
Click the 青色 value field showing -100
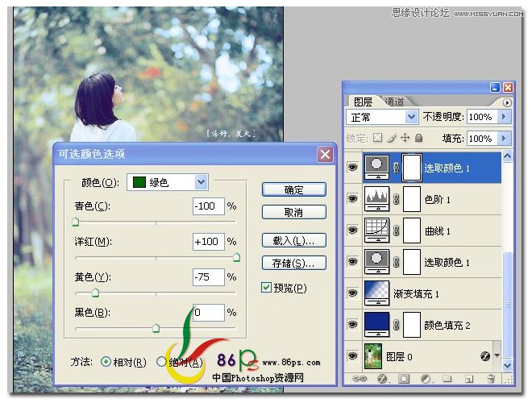coord(208,206)
